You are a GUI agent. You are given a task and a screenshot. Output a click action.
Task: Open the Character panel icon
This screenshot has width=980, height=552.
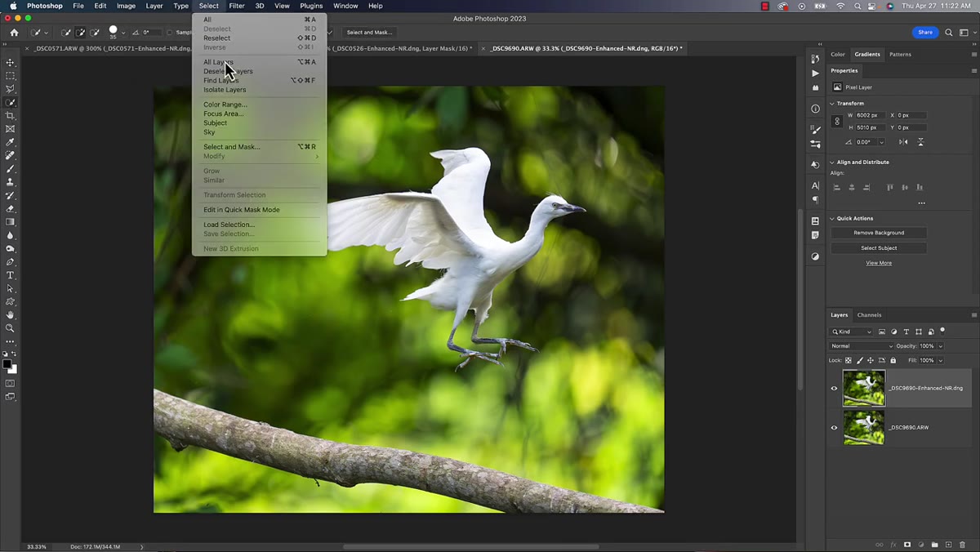pyautogui.click(x=815, y=186)
